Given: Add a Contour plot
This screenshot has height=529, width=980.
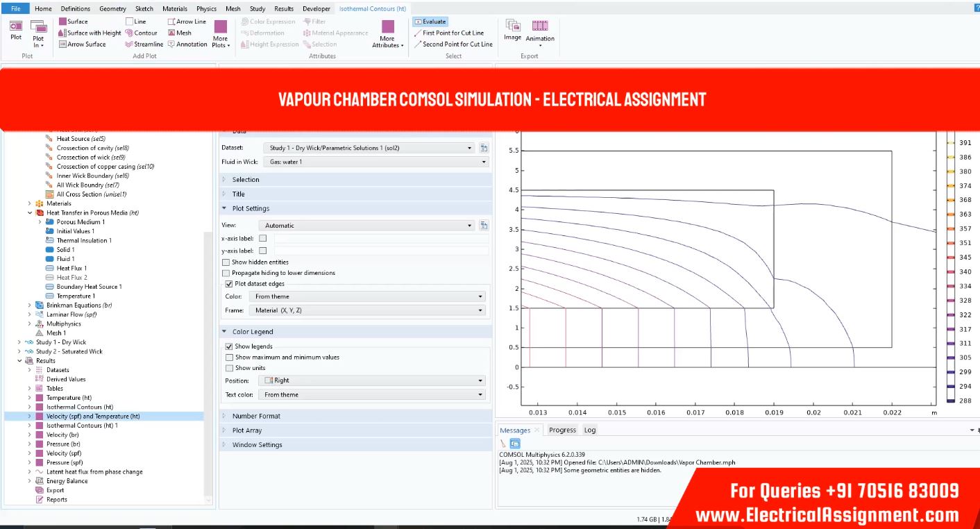Looking at the screenshot, I should click(x=142, y=33).
